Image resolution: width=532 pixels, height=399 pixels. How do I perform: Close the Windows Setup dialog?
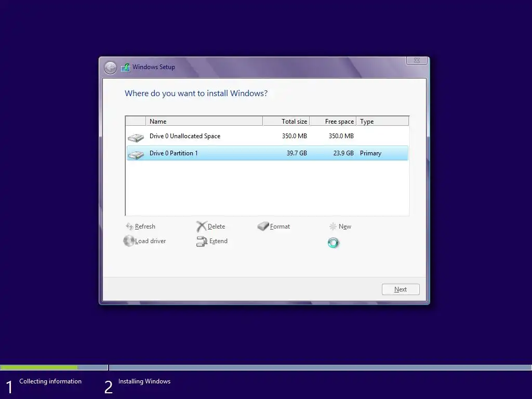pyautogui.click(x=417, y=60)
